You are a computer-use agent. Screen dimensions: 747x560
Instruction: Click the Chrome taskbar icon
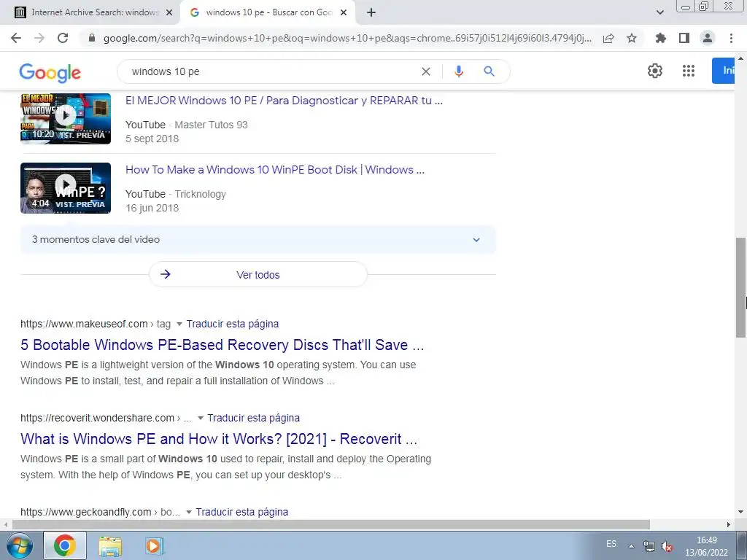65,545
